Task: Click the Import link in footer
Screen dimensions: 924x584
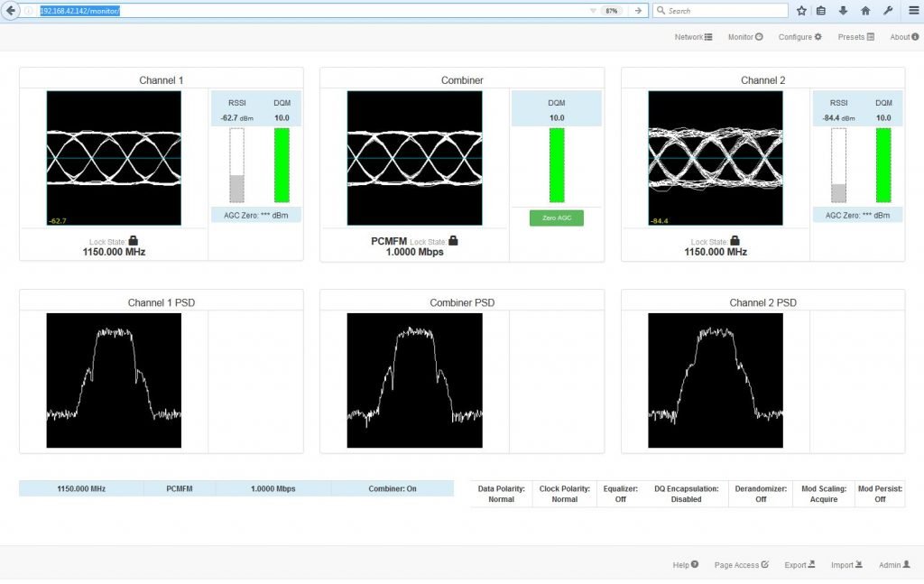Action: click(x=846, y=564)
